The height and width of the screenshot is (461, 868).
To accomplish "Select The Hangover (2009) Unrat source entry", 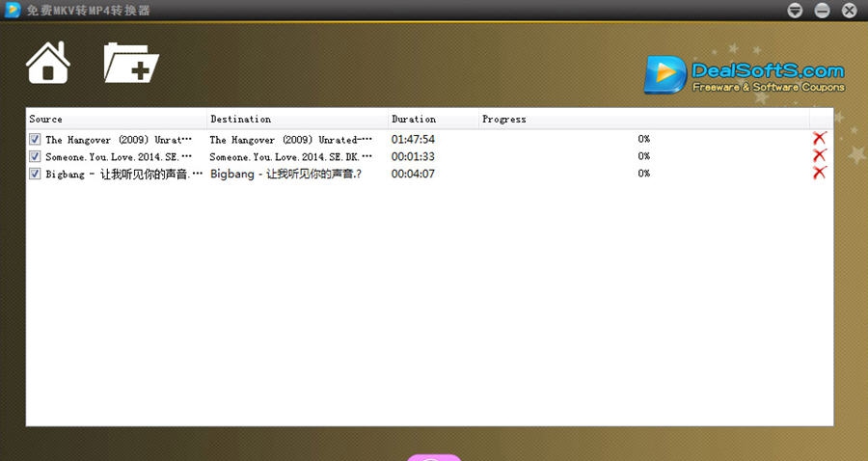I will point(119,140).
